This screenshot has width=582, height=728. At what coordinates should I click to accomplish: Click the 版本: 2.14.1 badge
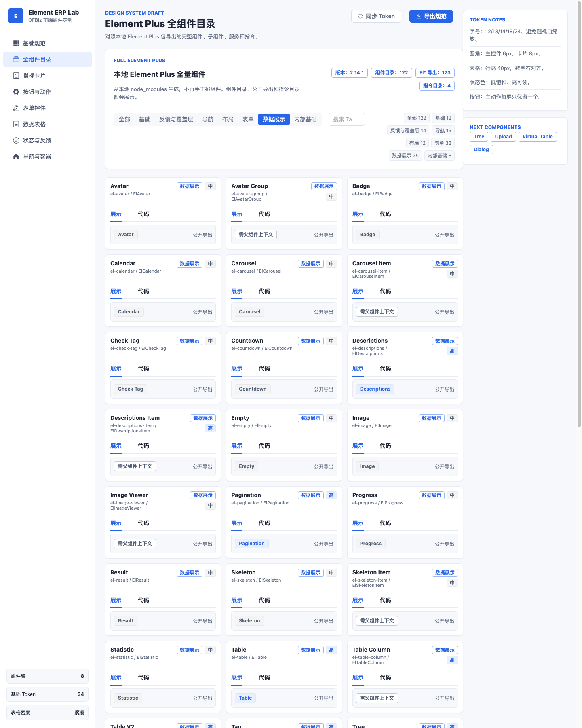pos(350,73)
